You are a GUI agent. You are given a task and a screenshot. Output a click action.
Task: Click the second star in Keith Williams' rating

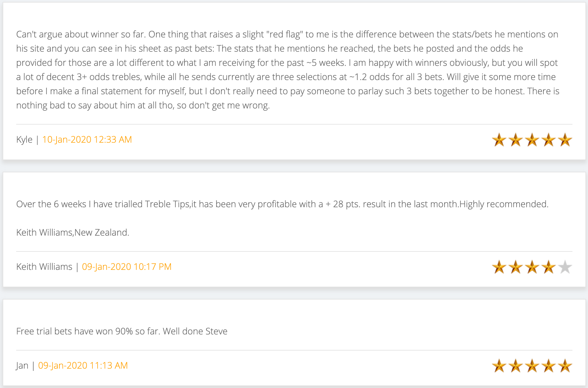pos(516,267)
